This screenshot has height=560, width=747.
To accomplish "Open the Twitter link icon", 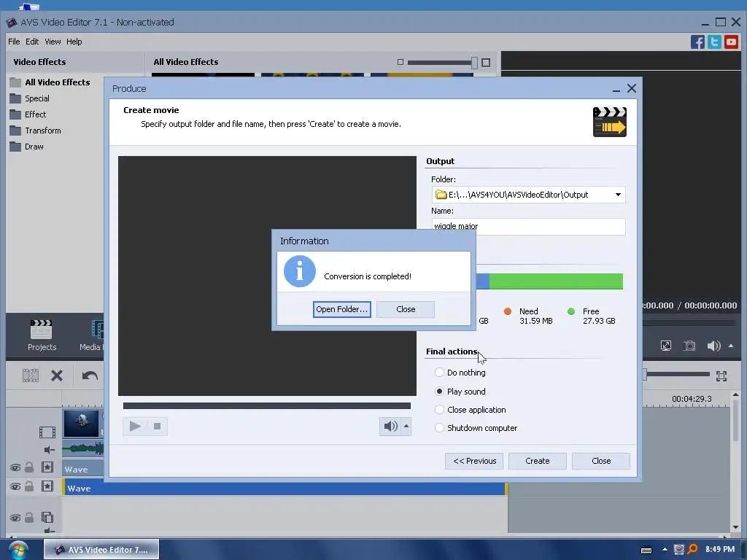I will point(714,42).
